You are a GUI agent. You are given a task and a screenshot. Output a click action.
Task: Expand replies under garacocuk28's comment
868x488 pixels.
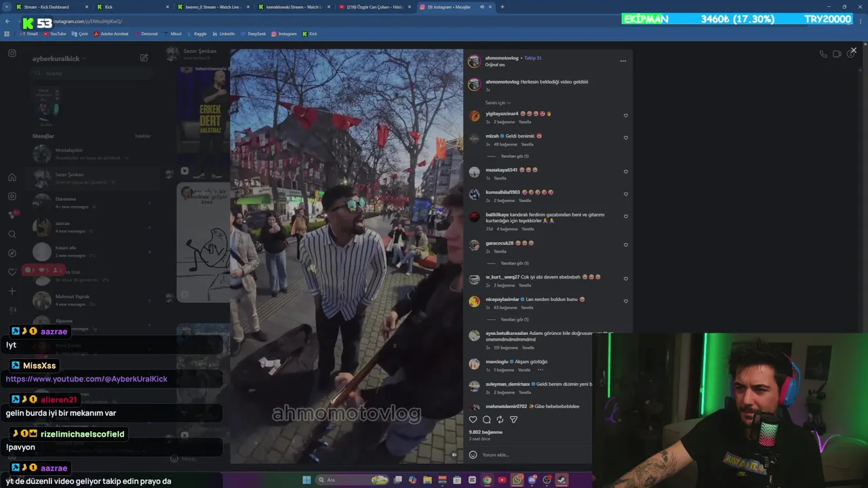coord(514,263)
